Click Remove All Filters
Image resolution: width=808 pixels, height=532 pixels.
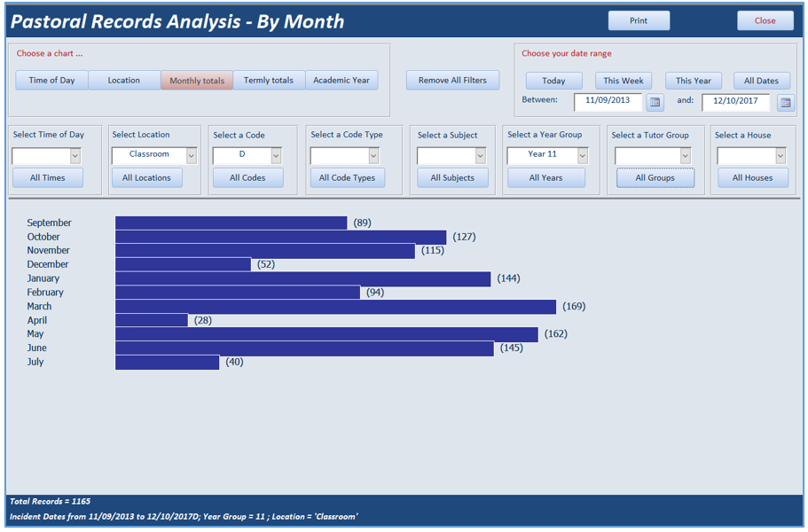[452, 81]
